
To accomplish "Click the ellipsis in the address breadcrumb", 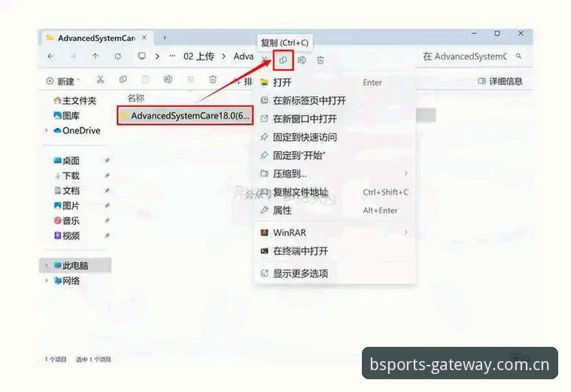I will (x=172, y=56).
